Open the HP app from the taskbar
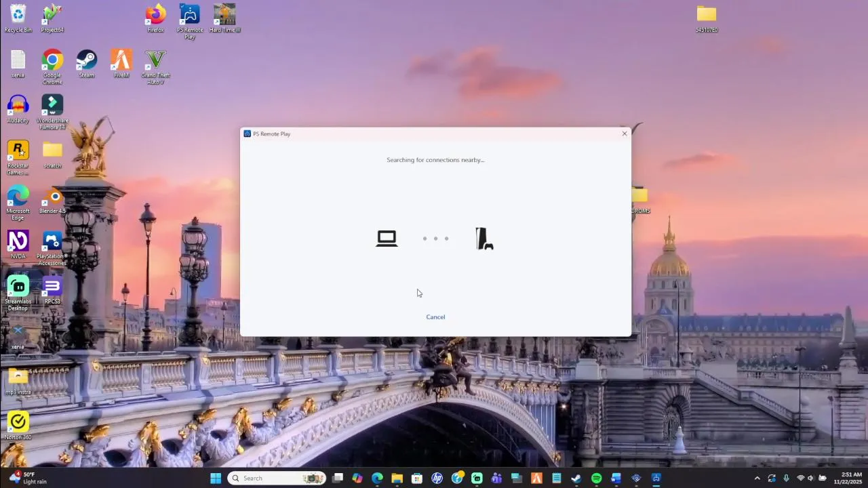 (437, 479)
